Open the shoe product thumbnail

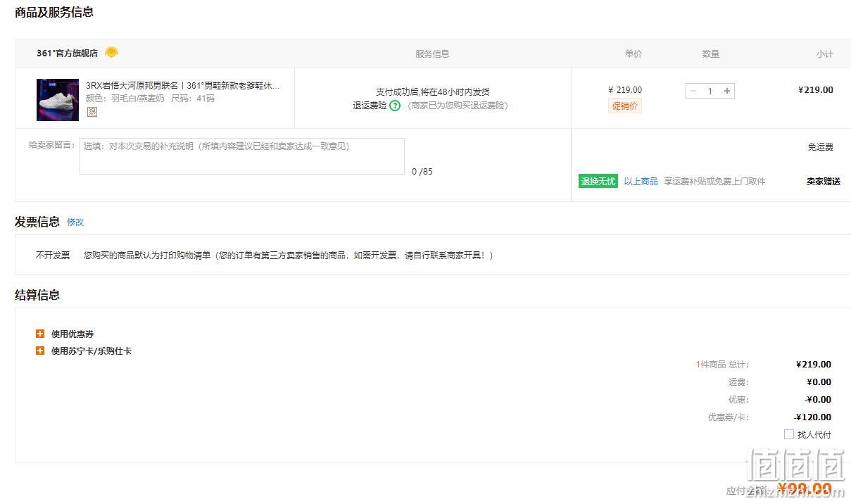58,99
